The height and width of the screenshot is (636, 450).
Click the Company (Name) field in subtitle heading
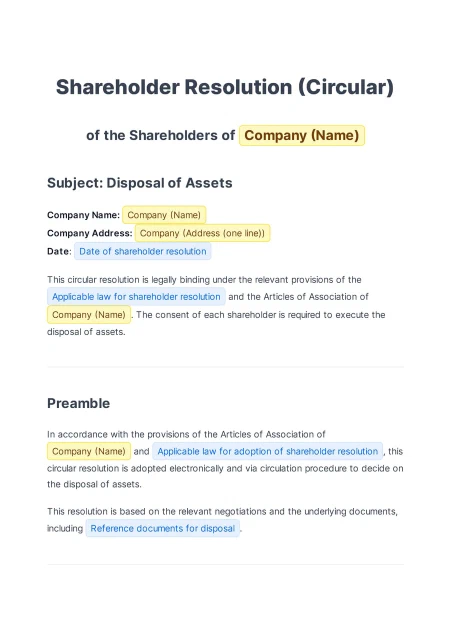tap(301, 135)
